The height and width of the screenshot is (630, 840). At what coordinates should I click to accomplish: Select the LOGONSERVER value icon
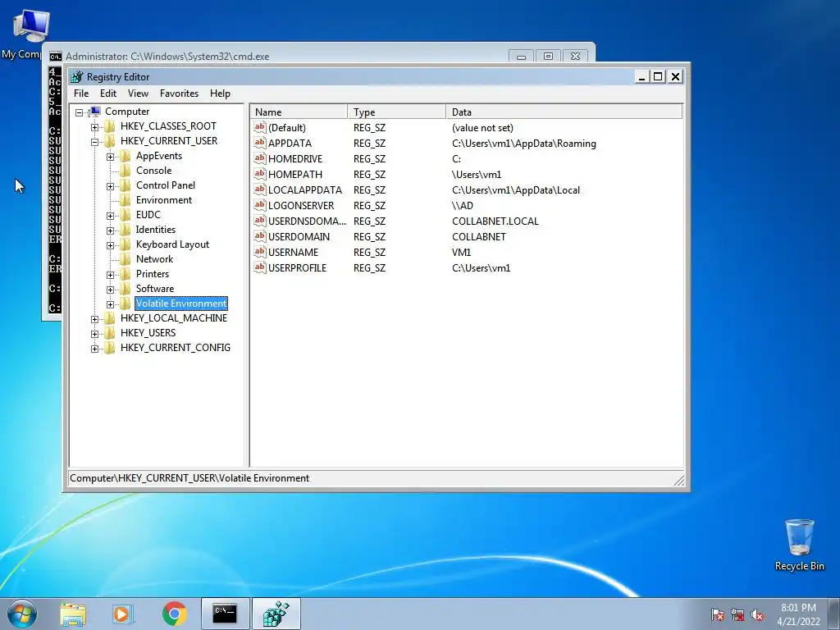[260, 204]
